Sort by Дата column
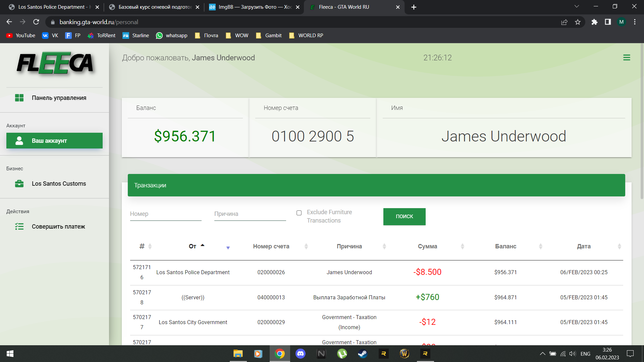The height and width of the screenshot is (362, 644). pos(620,246)
